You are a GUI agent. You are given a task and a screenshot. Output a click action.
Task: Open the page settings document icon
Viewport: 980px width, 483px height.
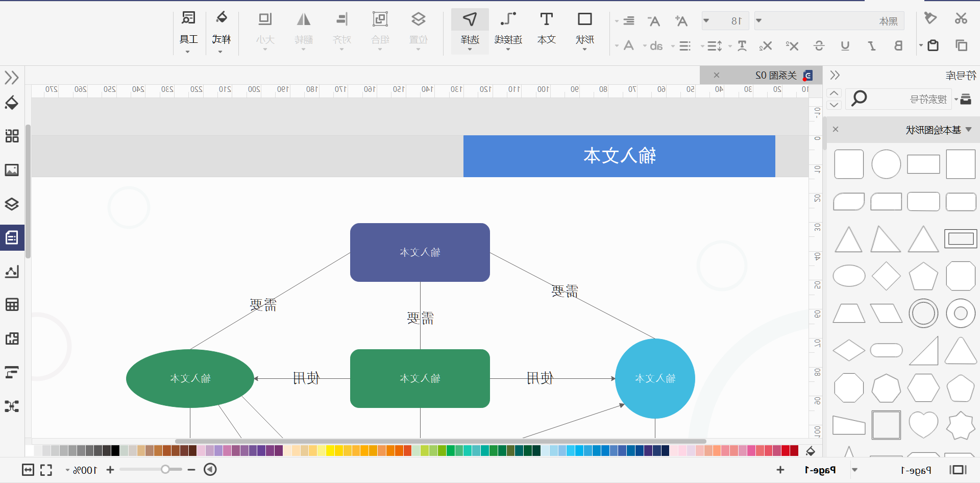click(12, 237)
